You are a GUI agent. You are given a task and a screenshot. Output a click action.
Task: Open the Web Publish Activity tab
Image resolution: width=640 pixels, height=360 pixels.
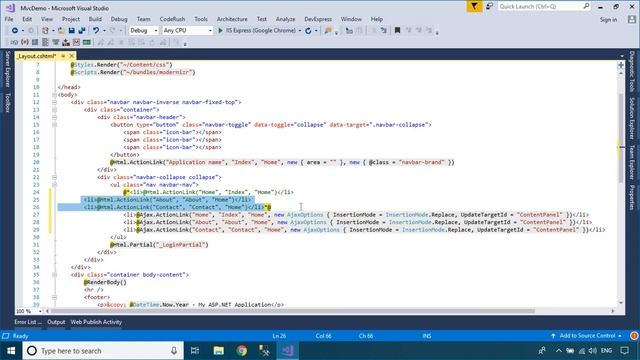(96, 322)
